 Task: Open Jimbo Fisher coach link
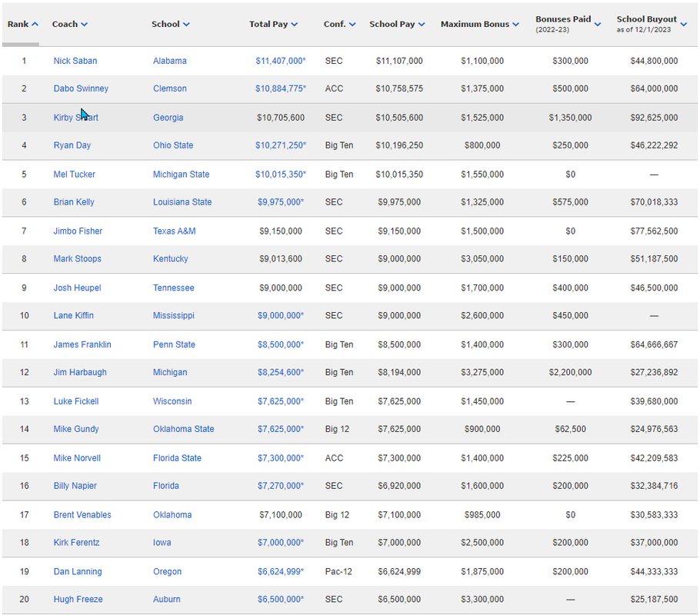78,231
